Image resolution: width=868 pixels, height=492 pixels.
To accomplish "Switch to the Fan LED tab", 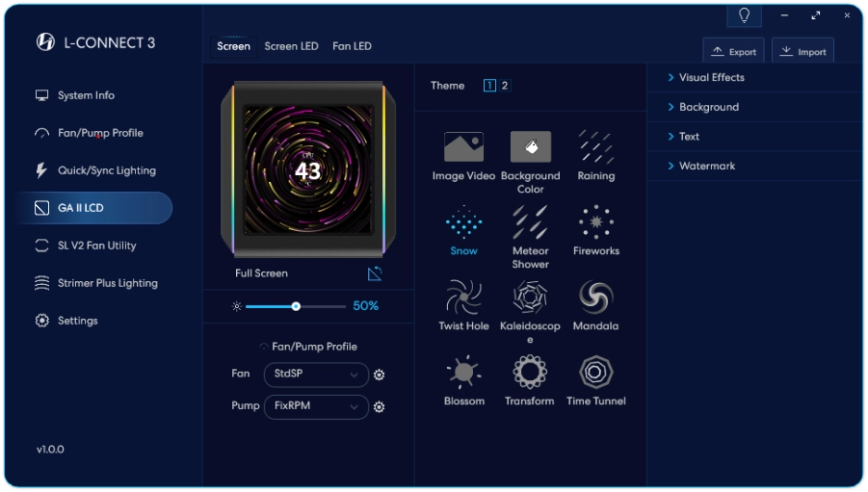I will coord(352,46).
